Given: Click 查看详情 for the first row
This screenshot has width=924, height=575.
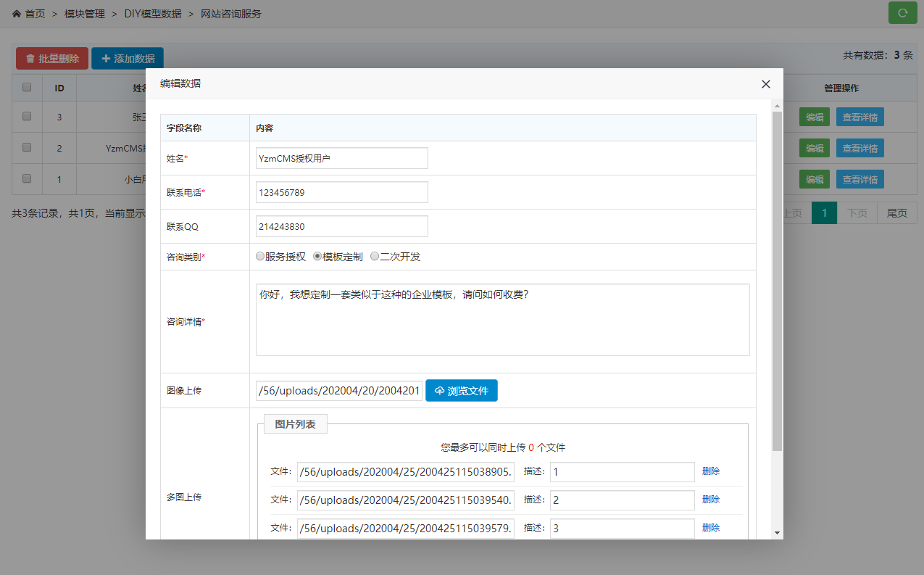Looking at the screenshot, I should tap(860, 117).
